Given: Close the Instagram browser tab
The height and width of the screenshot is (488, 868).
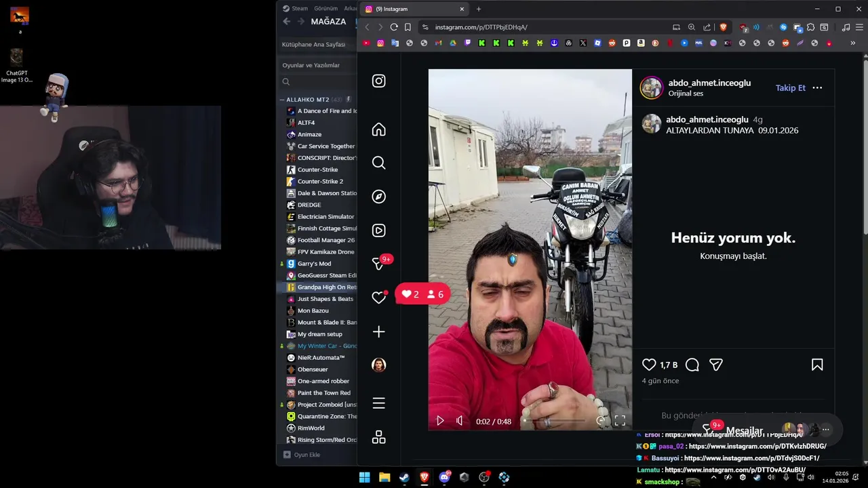Looking at the screenshot, I should [x=462, y=9].
